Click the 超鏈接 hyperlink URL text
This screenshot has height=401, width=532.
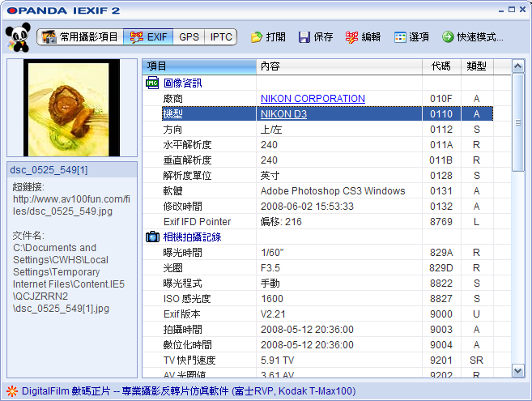pos(71,205)
